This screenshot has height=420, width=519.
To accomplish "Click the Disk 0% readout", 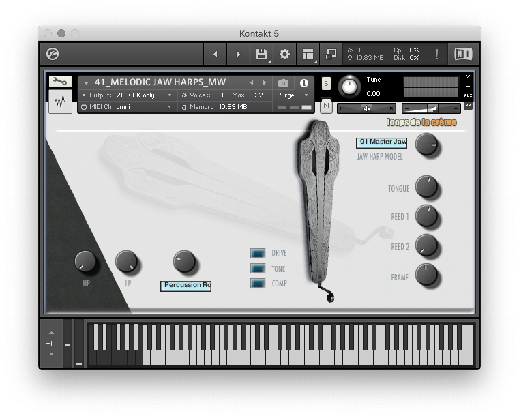I will coord(406,58).
